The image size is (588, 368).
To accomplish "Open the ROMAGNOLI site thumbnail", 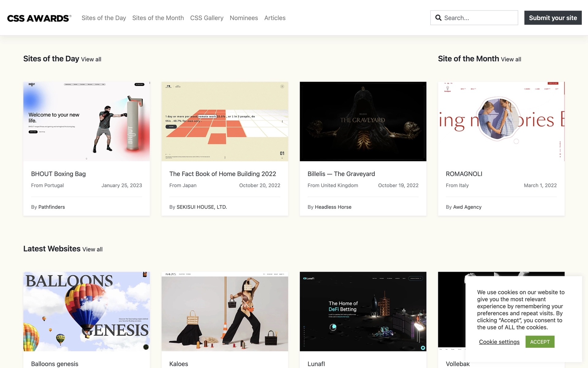I will click(501, 121).
